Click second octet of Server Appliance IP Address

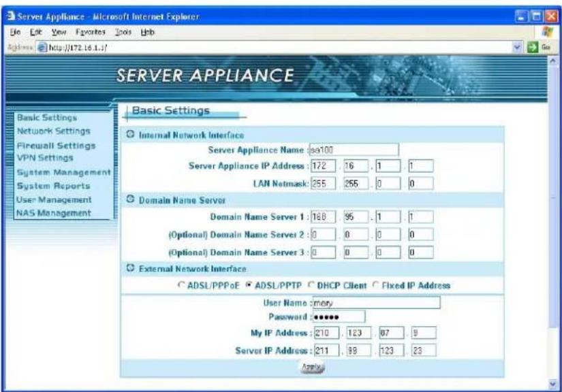[x=356, y=166]
